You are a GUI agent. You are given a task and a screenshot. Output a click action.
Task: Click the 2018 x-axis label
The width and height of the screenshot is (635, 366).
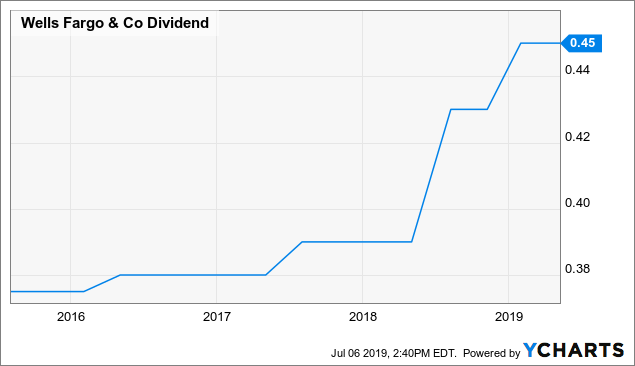(x=363, y=317)
